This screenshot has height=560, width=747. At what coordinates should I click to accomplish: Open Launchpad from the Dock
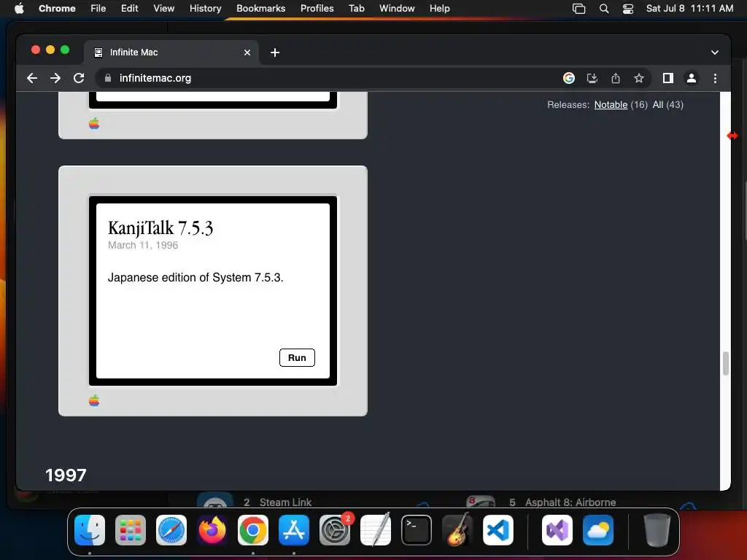point(131,530)
